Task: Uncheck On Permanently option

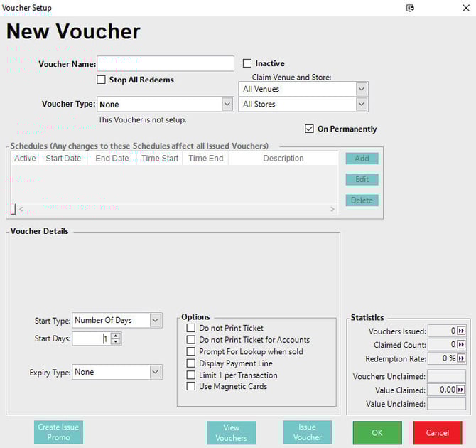Action: pyautogui.click(x=309, y=129)
